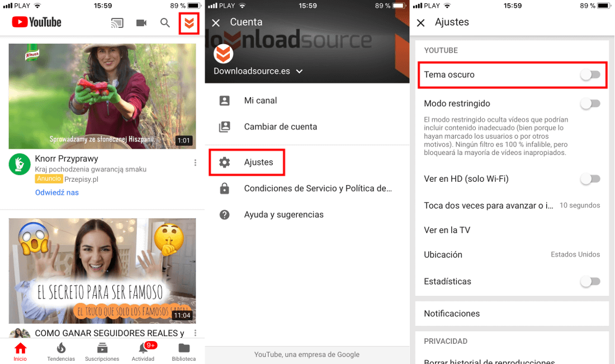Click the Odwiedź nas link

coord(57,192)
